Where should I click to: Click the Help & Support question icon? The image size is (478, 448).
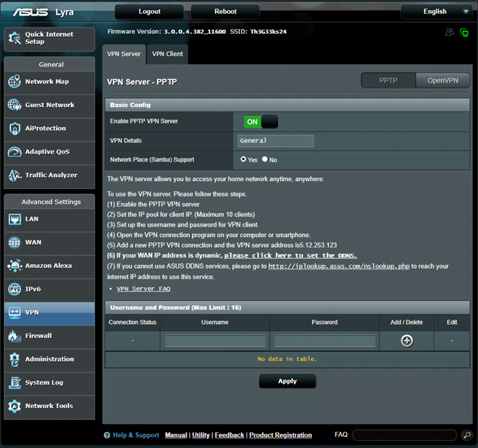pos(107,435)
